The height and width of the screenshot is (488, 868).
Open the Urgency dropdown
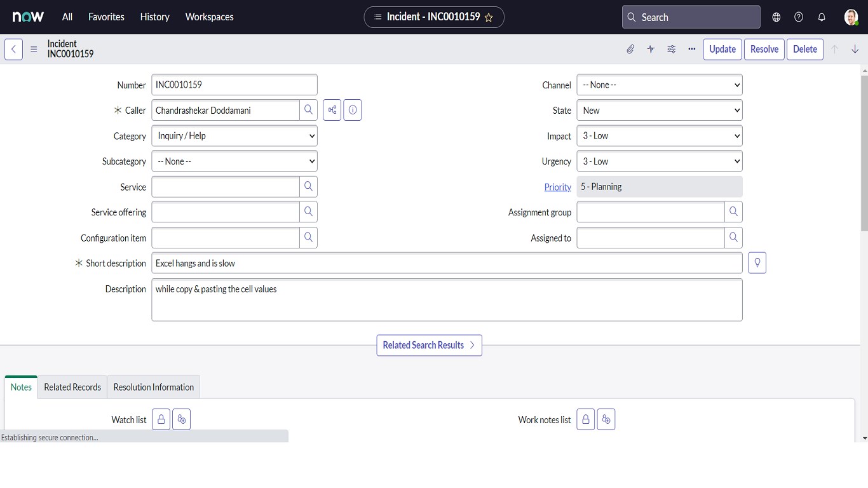coord(659,161)
